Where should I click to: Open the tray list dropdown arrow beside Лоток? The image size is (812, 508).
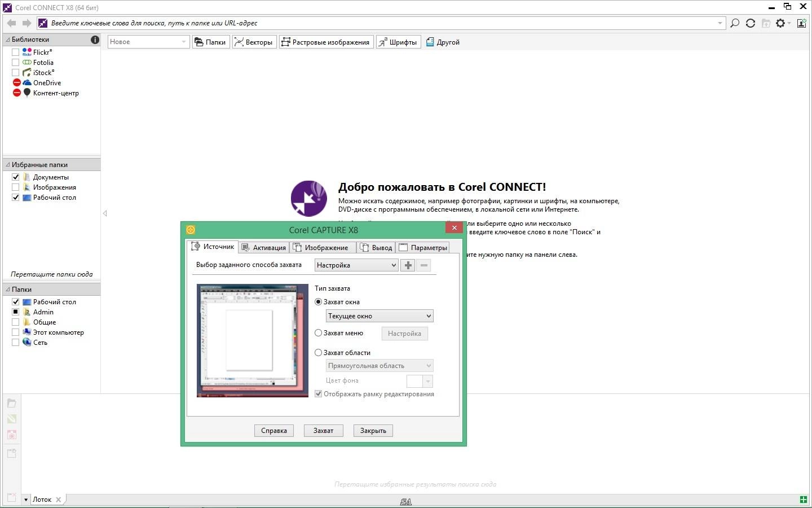26,500
